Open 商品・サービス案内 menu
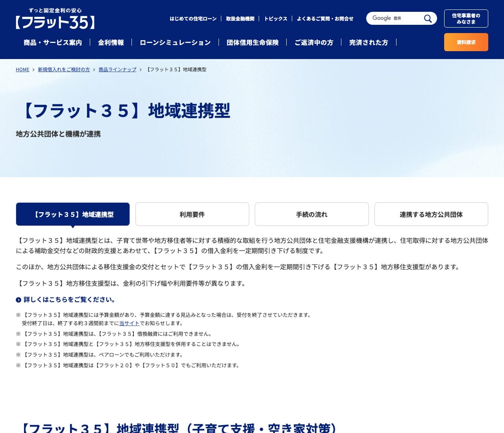 (53, 43)
